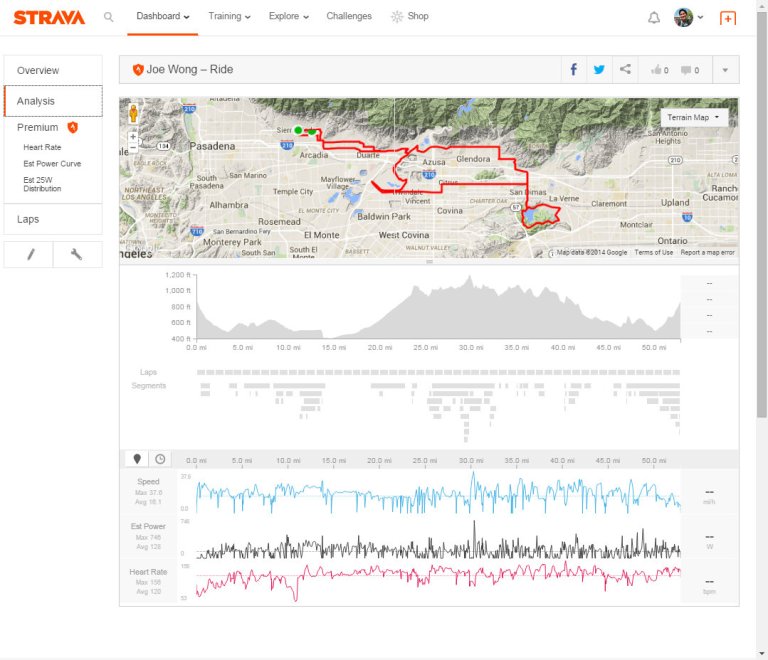Open the Challenges page
The image size is (768, 660).
click(x=349, y=17)
